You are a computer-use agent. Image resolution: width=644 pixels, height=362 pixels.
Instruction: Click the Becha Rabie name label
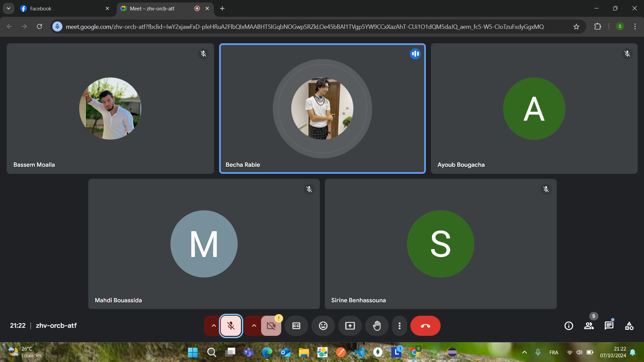pos(243,165)
